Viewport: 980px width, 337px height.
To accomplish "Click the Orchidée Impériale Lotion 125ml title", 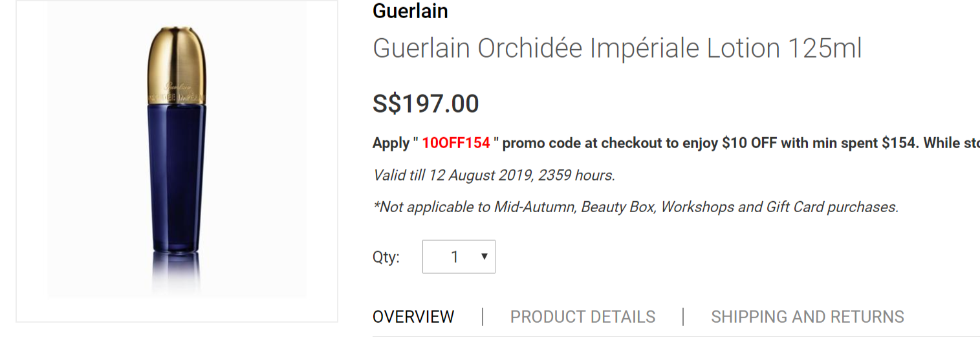I will tap(617, 49).
